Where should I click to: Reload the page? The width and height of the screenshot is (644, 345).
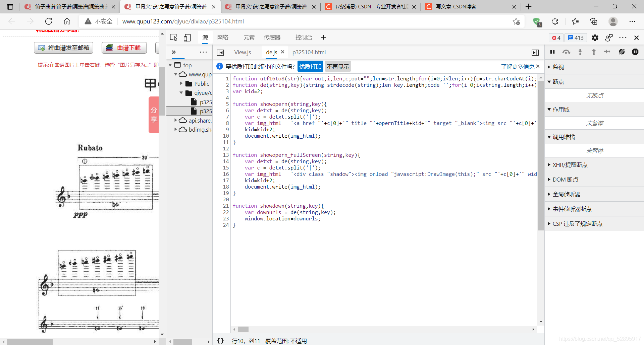coord(49,21)
